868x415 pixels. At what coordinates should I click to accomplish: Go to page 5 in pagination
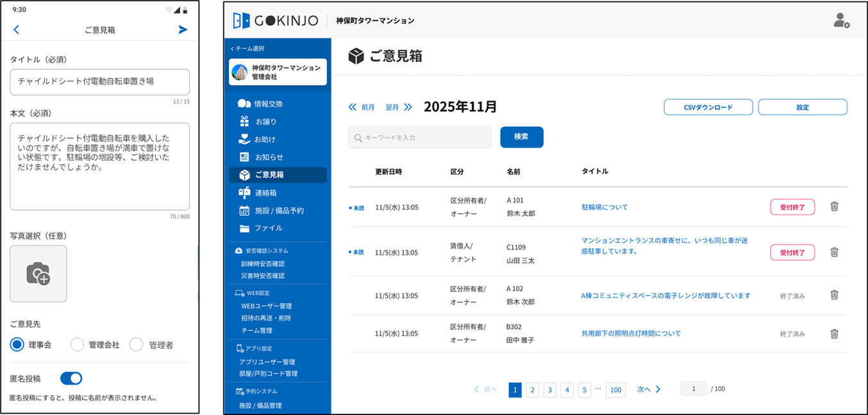click(584, 390)
